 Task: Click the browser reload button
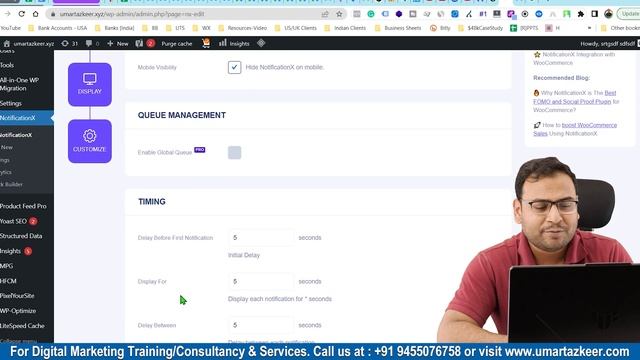[22, 14]
